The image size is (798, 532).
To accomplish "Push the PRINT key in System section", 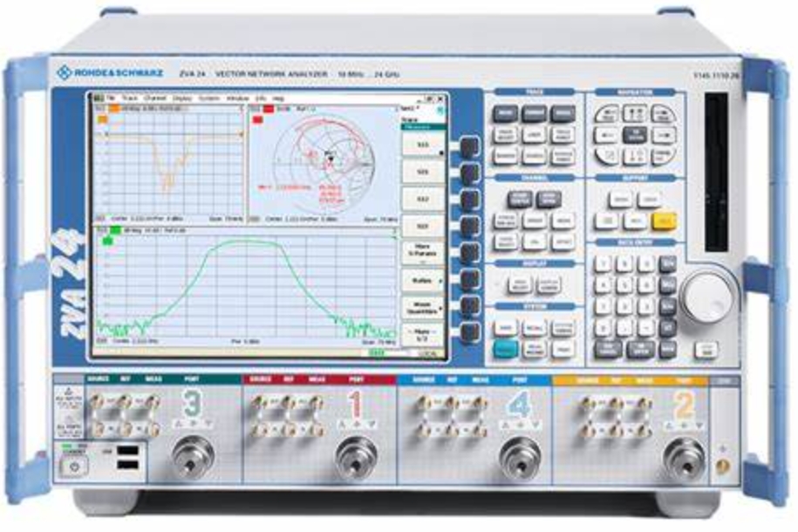I will [563, 349].
